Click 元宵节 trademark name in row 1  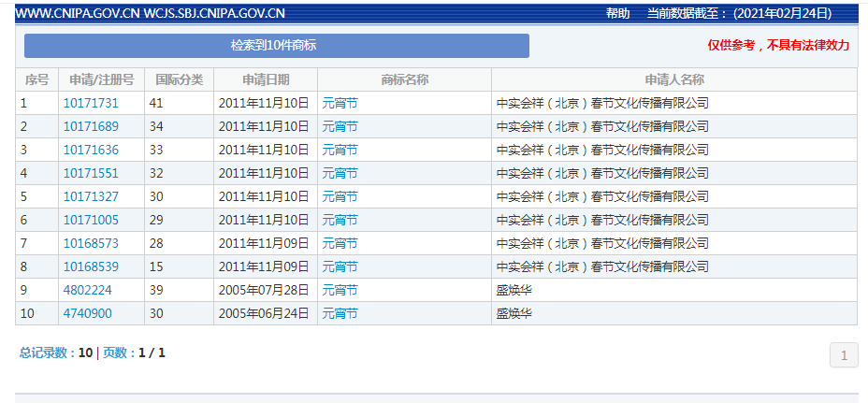[340, 103]
